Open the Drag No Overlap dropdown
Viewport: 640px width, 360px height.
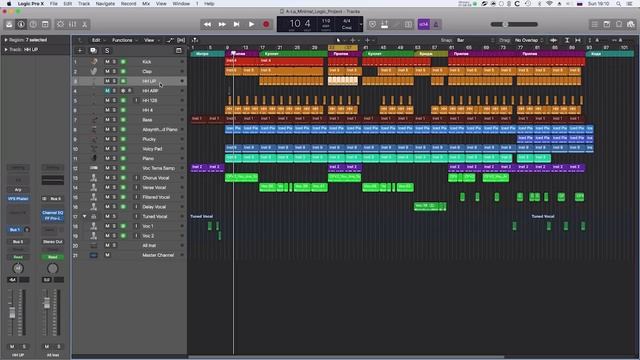tap(529, 40)
